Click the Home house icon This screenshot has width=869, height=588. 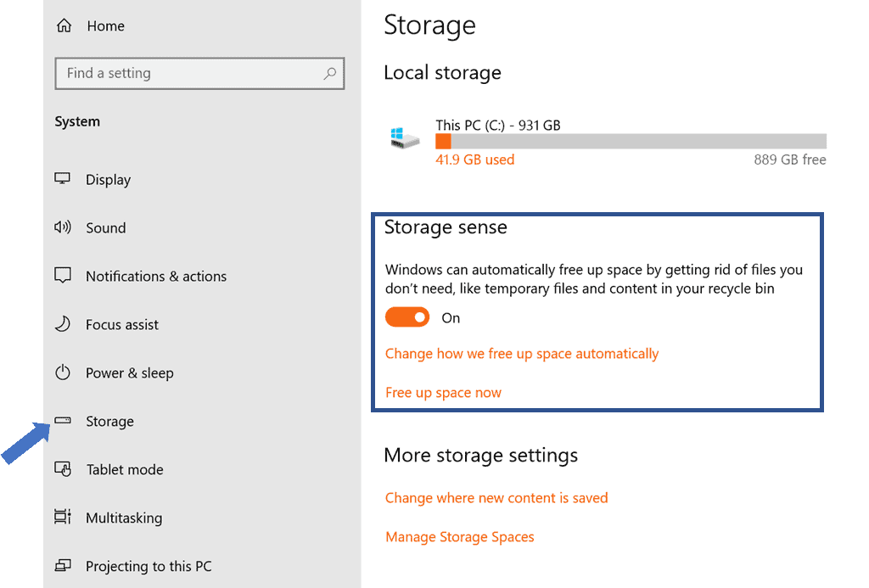[x=64, y=26]
